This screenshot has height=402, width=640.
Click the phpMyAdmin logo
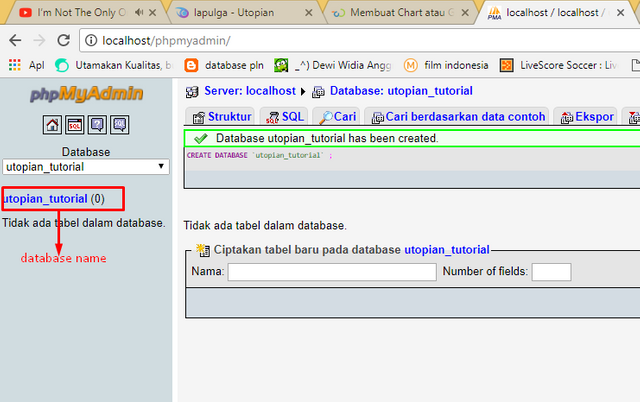point(86,93)
